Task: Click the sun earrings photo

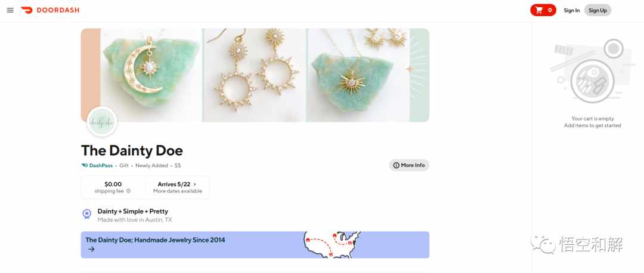Action: coord(255,75)
